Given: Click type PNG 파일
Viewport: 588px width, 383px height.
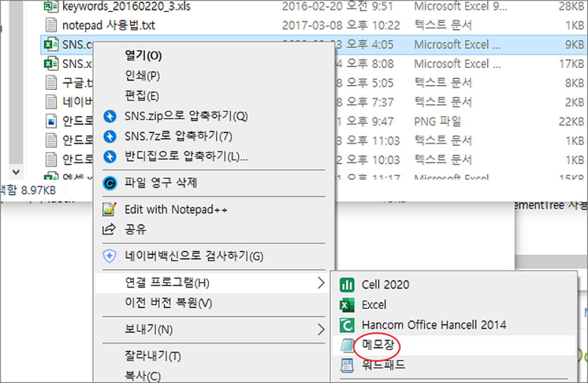Looking at the screenshot, I should tap(438, 121).
